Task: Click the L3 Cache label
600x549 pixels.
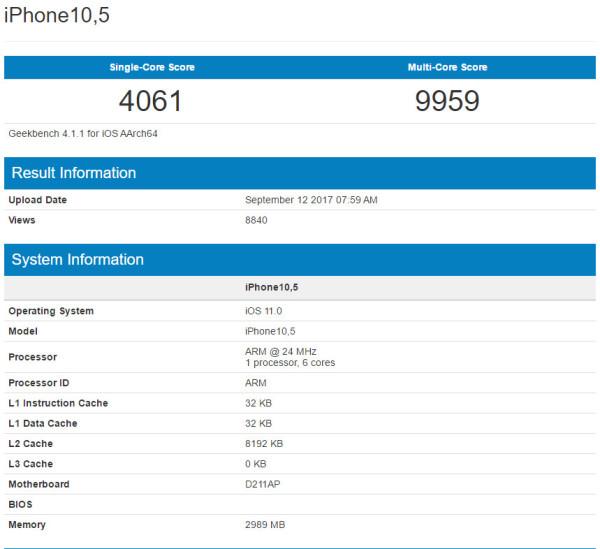Action: pyautogui.click(x=31, y=464)
